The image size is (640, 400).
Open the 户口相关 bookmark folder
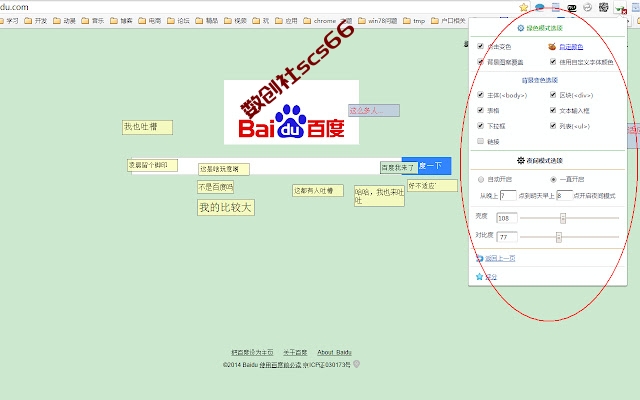click(x=448, y=21)
